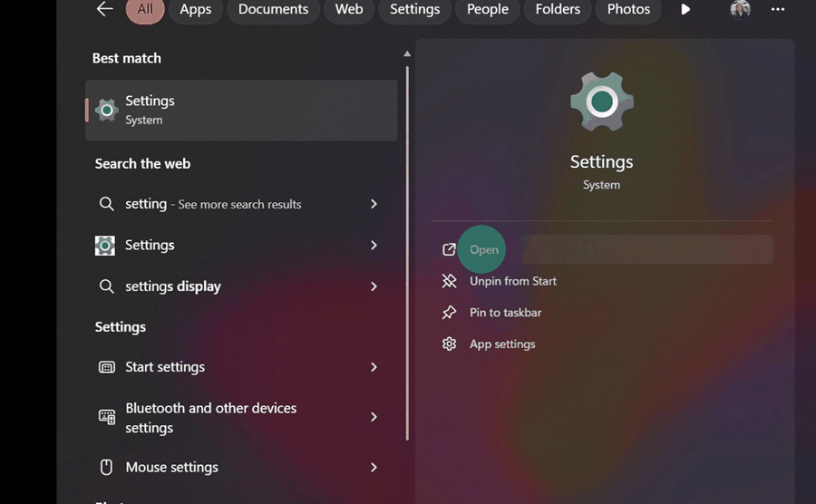Open the three-dot more options menu
This screenshot has width=816, height=504.
click(x=778, y=9)
